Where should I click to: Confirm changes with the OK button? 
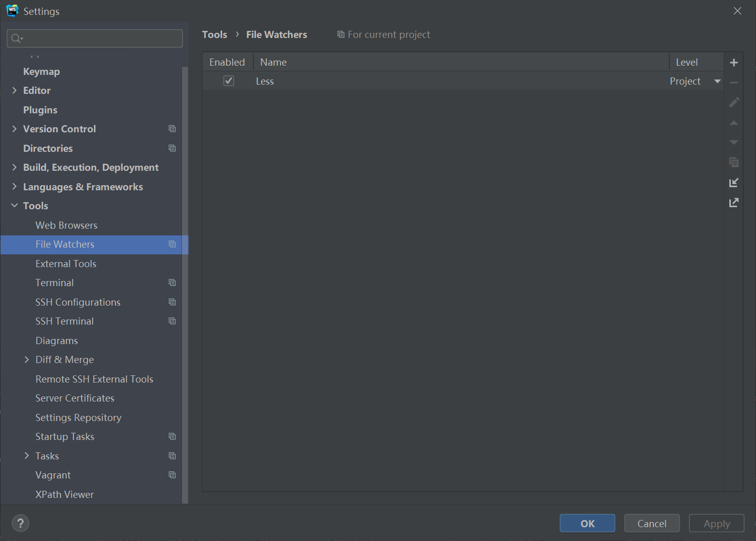(x=587, y=523)
